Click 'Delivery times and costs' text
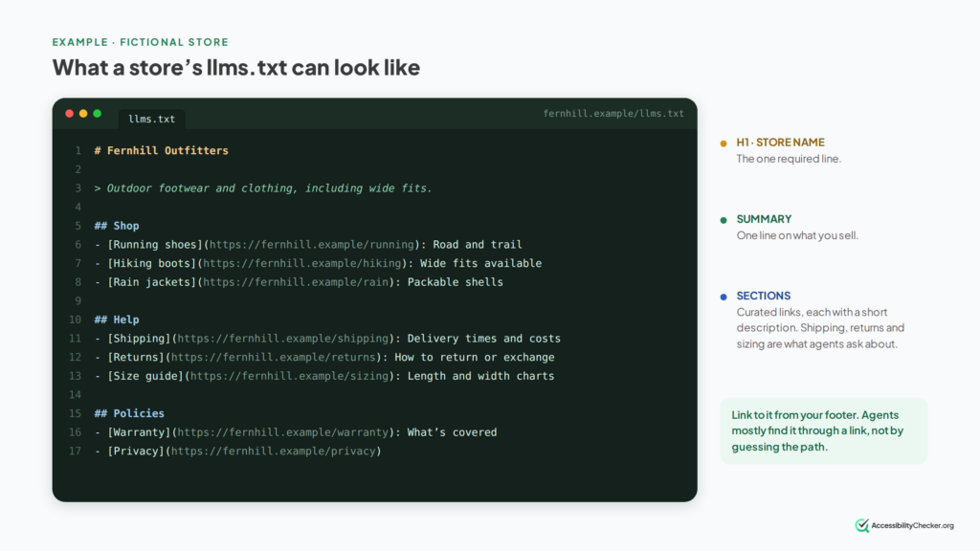Viewport: 980px width, 551px height. (x=483, y=338)
